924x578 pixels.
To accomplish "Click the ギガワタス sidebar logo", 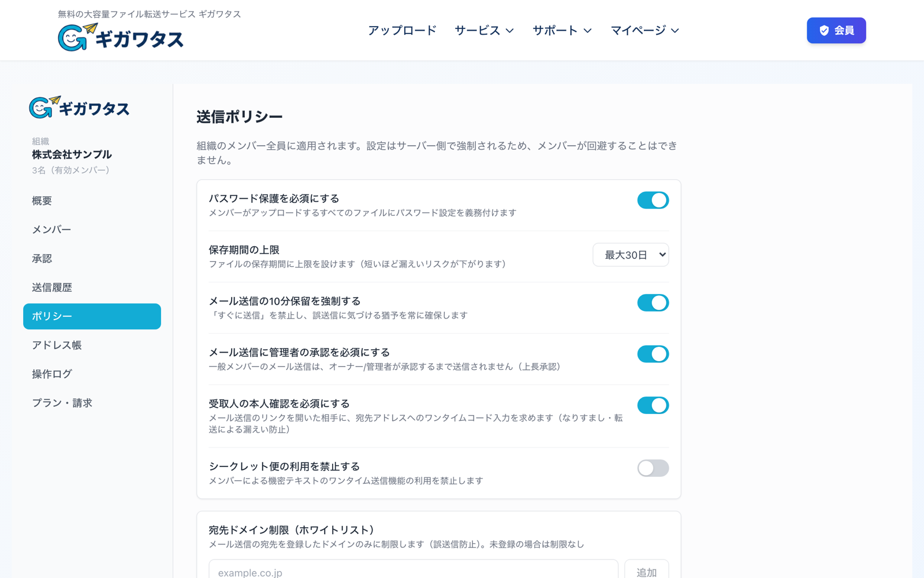I will (x=80, y=108).
